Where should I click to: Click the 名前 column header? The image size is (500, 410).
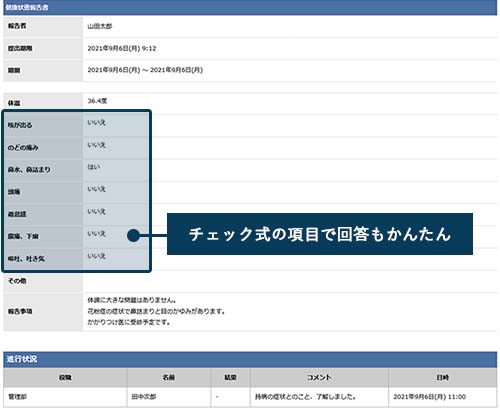point(169,377)
